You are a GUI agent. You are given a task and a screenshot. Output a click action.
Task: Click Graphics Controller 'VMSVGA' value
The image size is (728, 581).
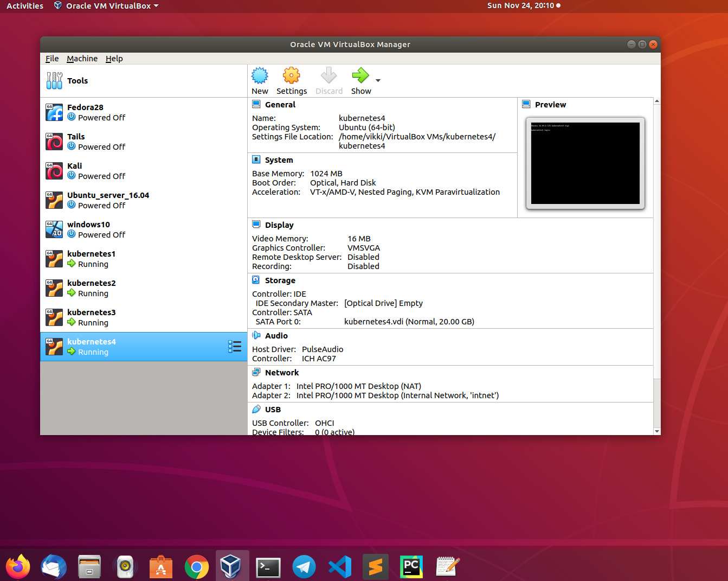[x=364, y=248]
